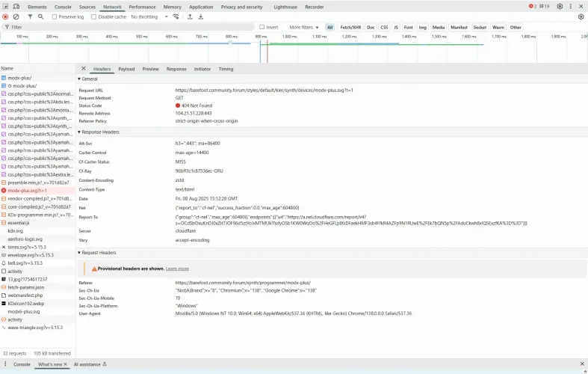Clear the network log
Viewport: 588px width, 374px height.
tap(16, 16)
